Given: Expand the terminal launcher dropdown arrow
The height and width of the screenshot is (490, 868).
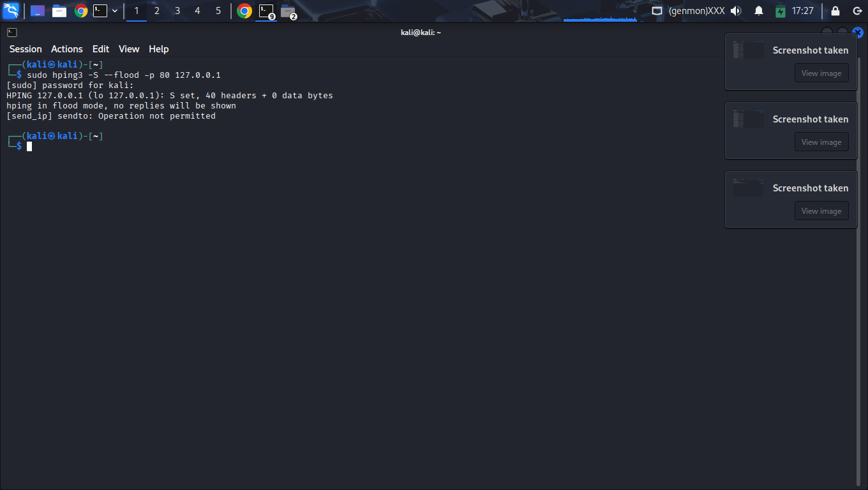Looking at the screenshot, I should point(115,11).
